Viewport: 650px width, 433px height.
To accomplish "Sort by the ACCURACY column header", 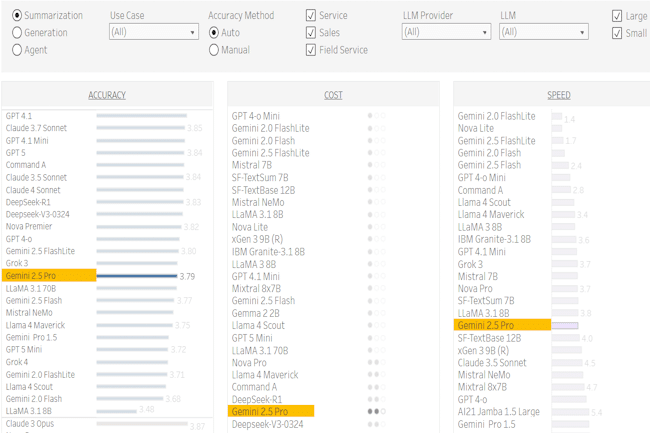I will (107, 95).
